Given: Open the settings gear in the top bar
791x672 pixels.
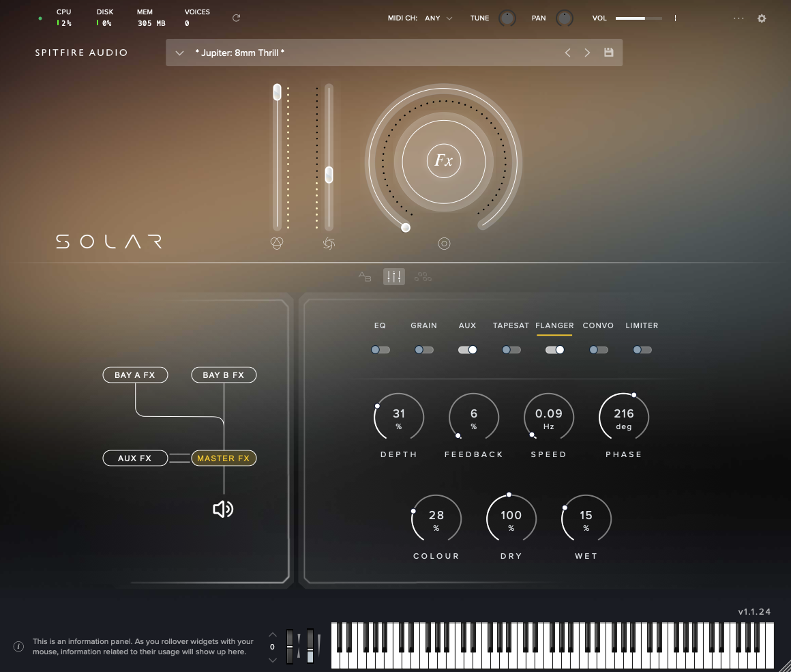Looking at the screenshot, I should point(762,18).
